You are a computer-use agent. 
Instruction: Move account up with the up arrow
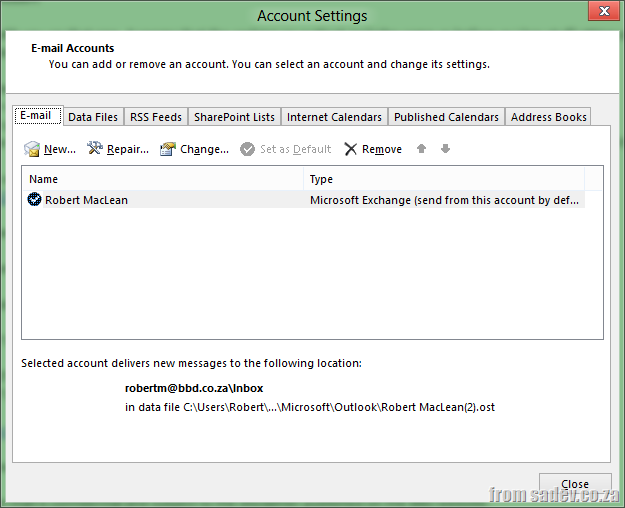(x=421, y=149)
